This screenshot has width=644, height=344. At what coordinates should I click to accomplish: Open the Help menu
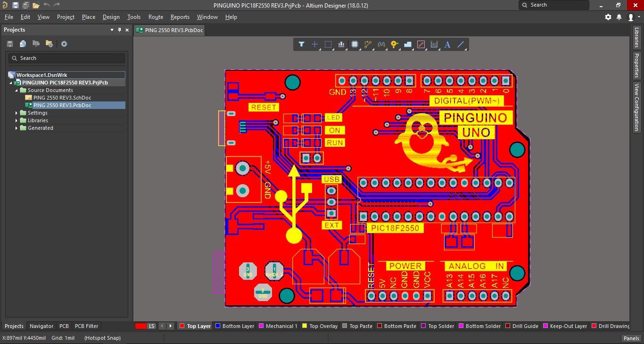231,17
